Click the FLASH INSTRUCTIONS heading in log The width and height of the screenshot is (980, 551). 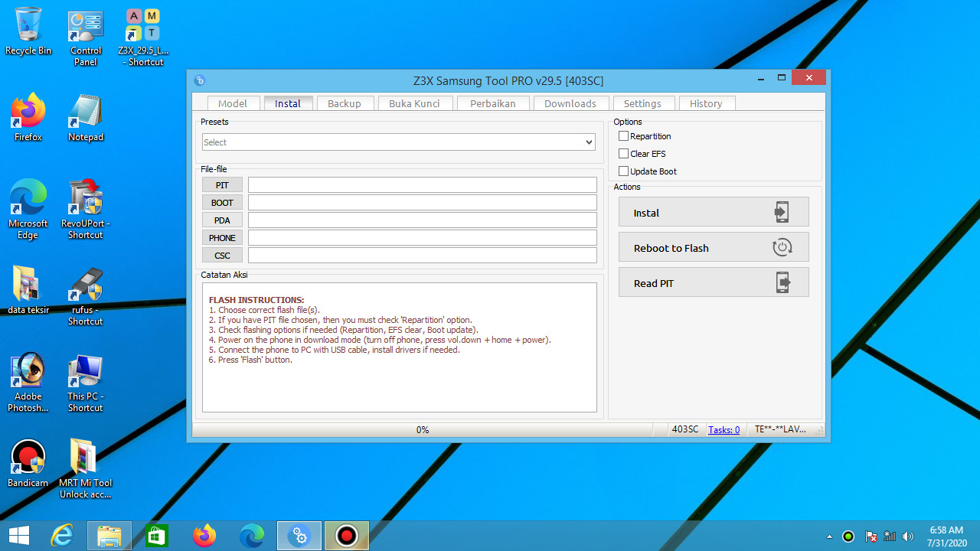256,300
